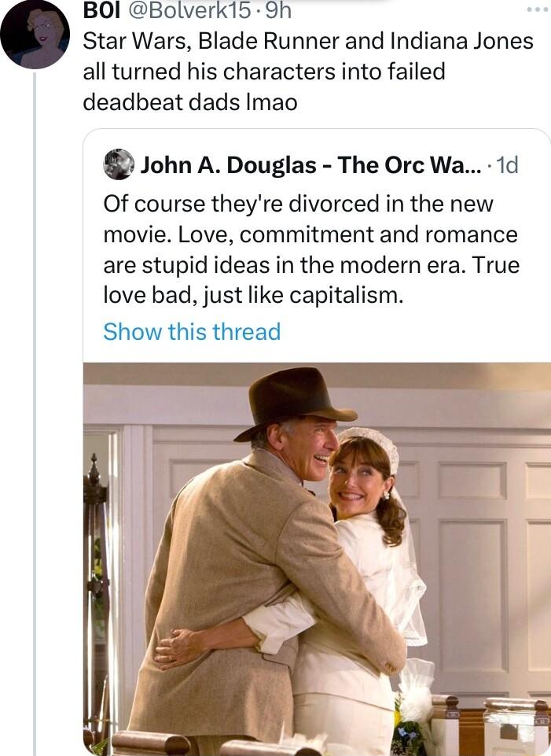551x756 pixels.
Task: Click John A. Douglas's profile picture
Action: (x=116, y=165)
